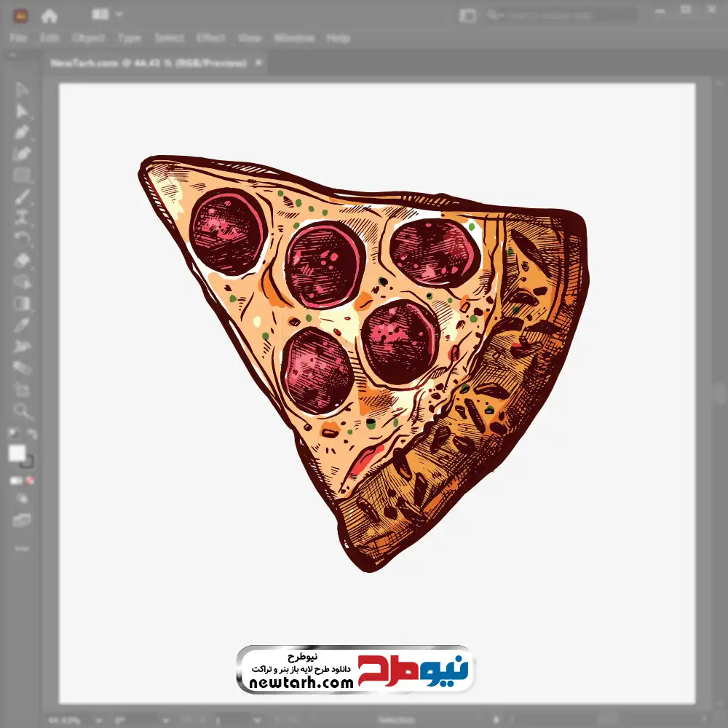Click the Home icon in top bar
This screenshot has width=728, height=728.
[x=50, y=15]
